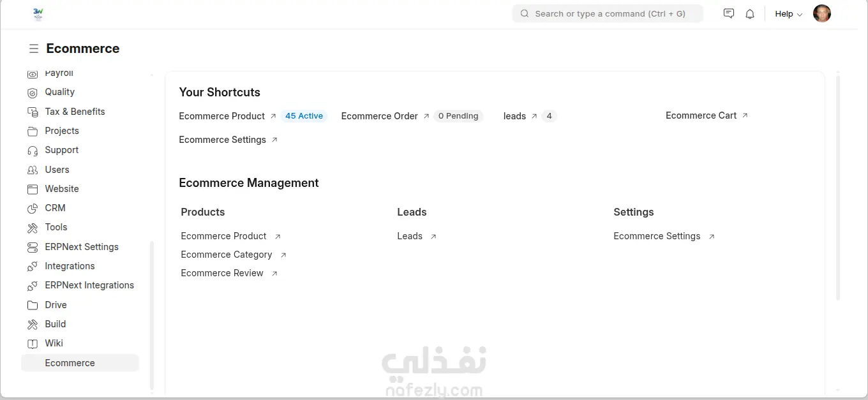Open the user profile avatar menu
This screenshot has height=400, width=868.
(822, 13)
